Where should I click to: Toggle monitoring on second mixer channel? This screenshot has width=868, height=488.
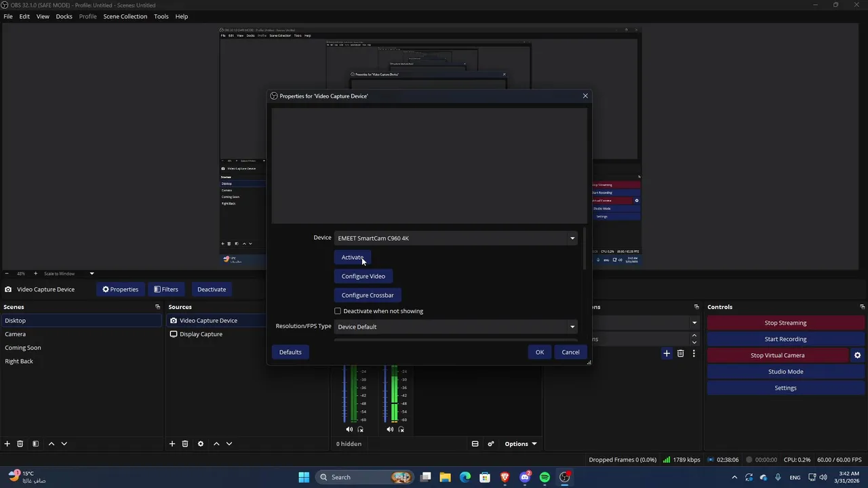[401, 429]
